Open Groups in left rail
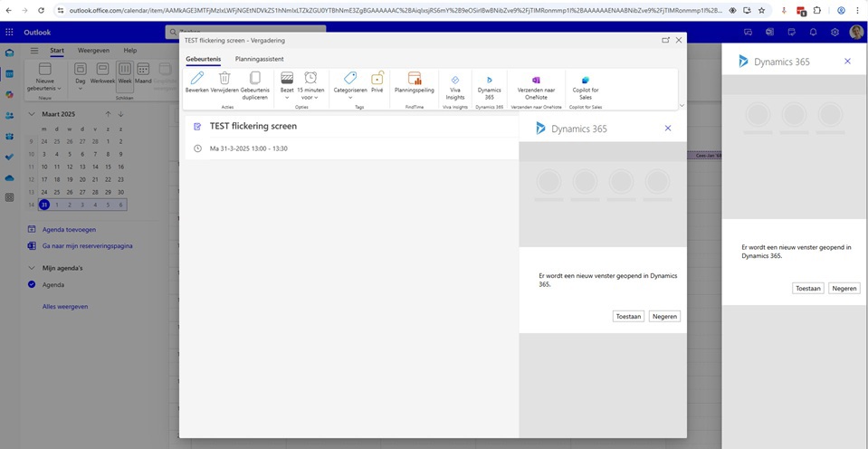The height and width of the screenshot is (449, 868). pos(9,136)
